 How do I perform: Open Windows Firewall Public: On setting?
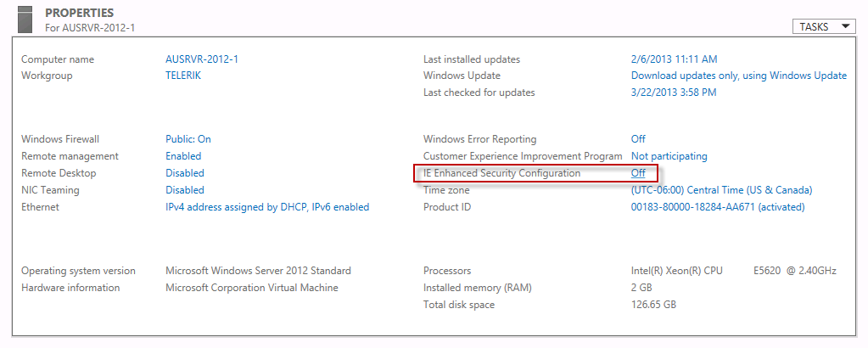click(188, 139)
